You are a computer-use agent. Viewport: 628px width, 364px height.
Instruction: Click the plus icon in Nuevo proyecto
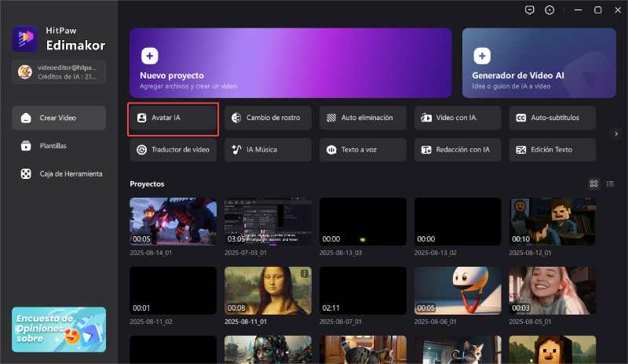pos(149,56)
